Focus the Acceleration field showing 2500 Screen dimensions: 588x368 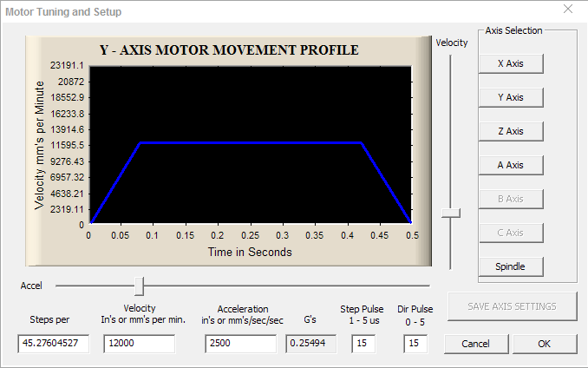[241, 344]
